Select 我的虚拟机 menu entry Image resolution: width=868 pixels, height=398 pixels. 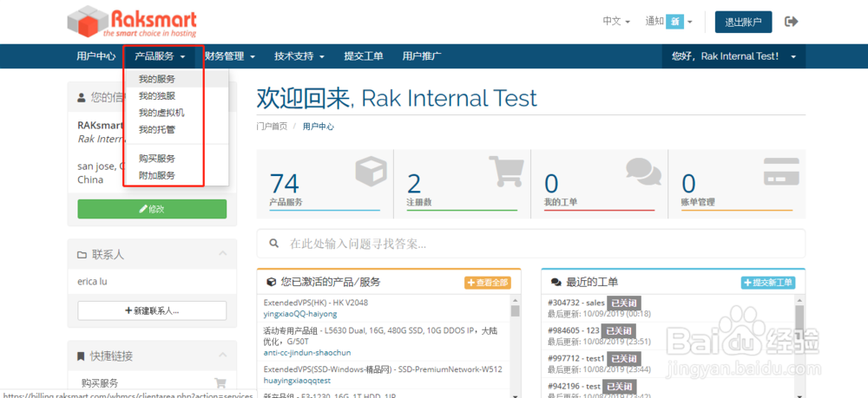176,113
